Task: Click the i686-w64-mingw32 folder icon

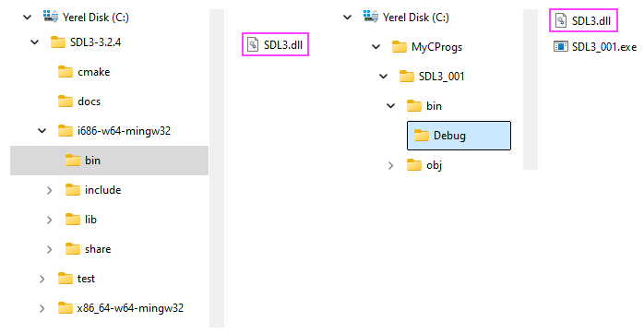Action: click(66, 131)
